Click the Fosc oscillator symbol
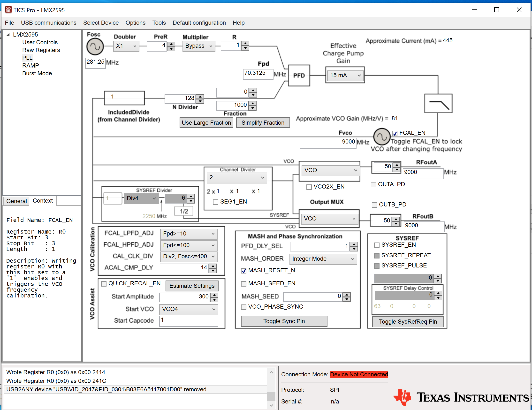The height and width of the screenshot is (410, 532). point(95,46)
